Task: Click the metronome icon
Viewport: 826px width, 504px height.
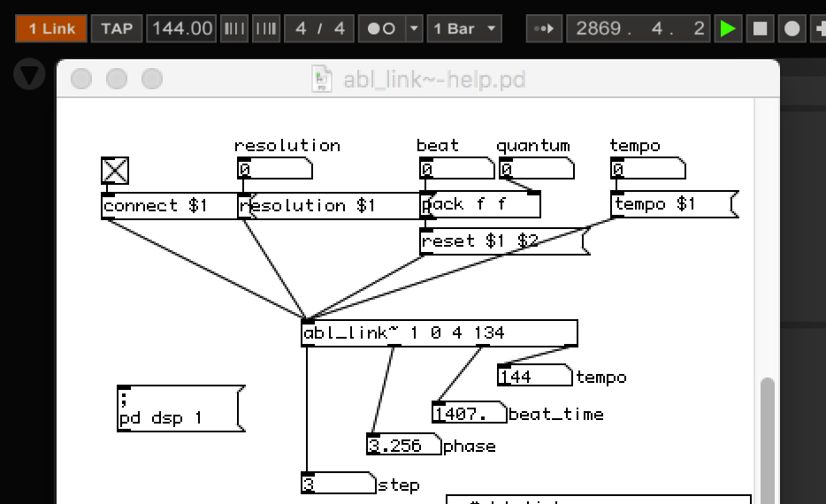Action: (381, 28)
